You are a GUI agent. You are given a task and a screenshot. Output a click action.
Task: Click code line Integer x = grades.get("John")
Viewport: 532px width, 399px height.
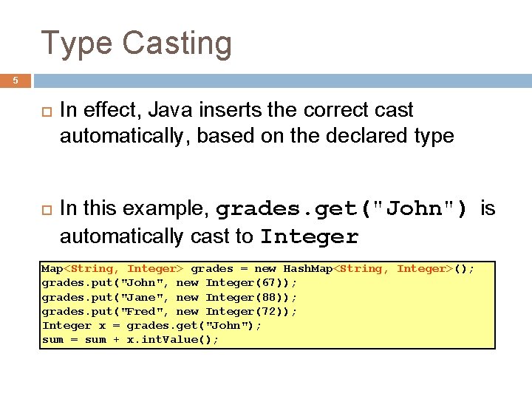[x=151, y=326]
